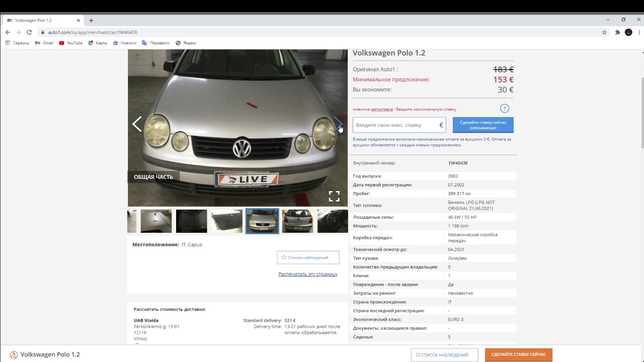Add car via Список наблюдений button
The height and width of the screenshot is (362, 644).
[308, 257]
